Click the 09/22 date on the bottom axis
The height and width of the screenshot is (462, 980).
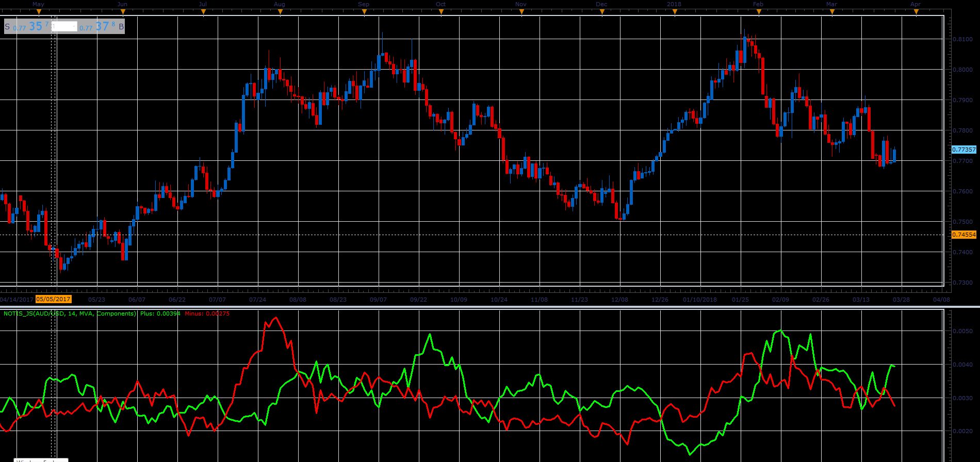click(x=418, y=300)
